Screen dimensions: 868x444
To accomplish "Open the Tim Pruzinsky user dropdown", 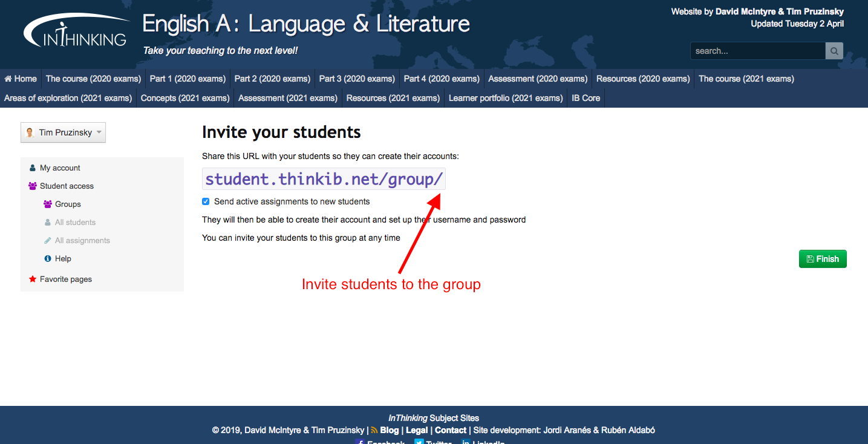I will 63,132.
